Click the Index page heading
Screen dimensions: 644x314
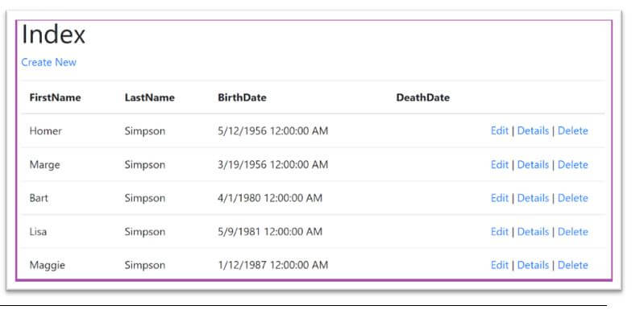point(53,35)
